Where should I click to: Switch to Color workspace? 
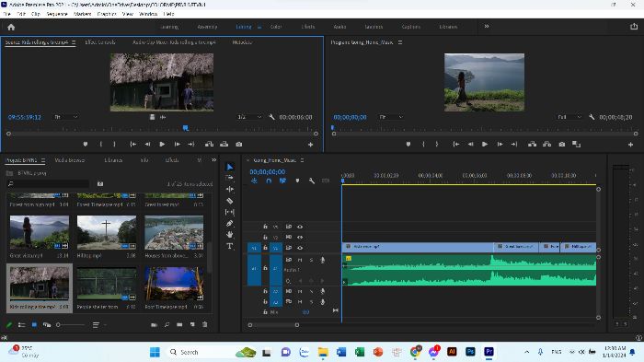tap(276, 27)
